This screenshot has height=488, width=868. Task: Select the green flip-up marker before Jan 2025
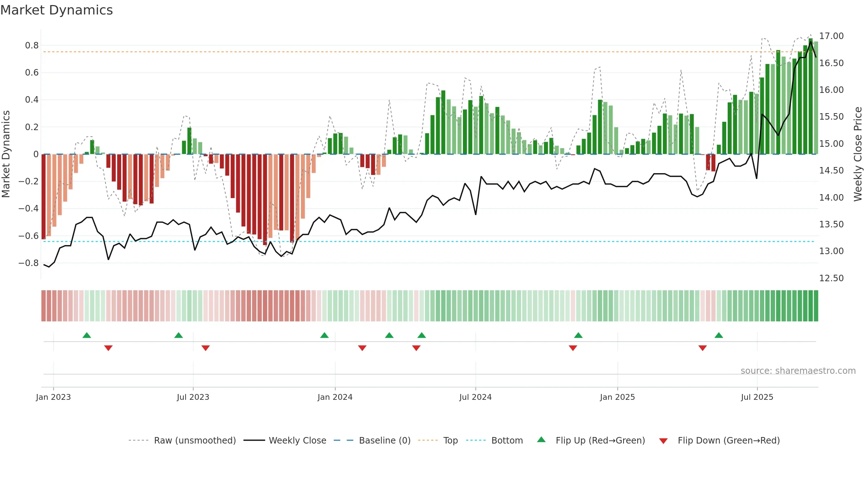[x=578, y=335]
